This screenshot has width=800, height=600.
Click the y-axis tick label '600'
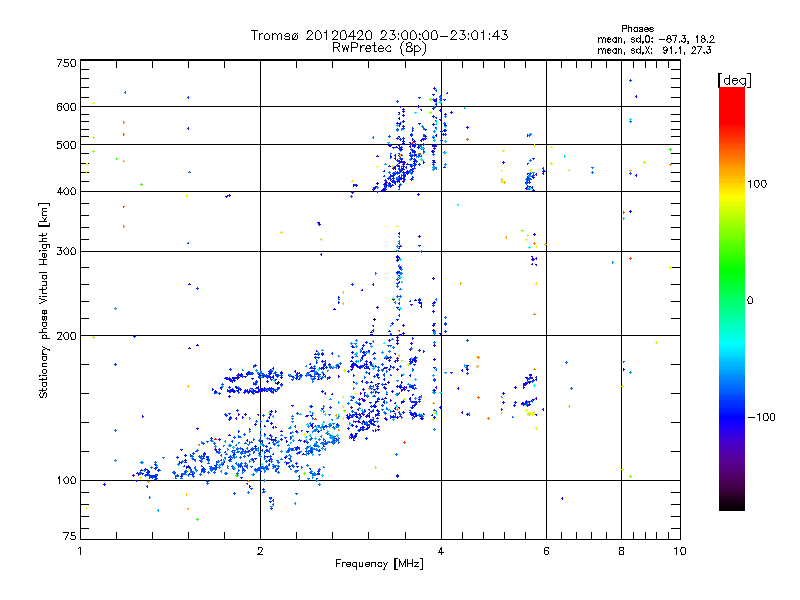[x=66, y=107]
